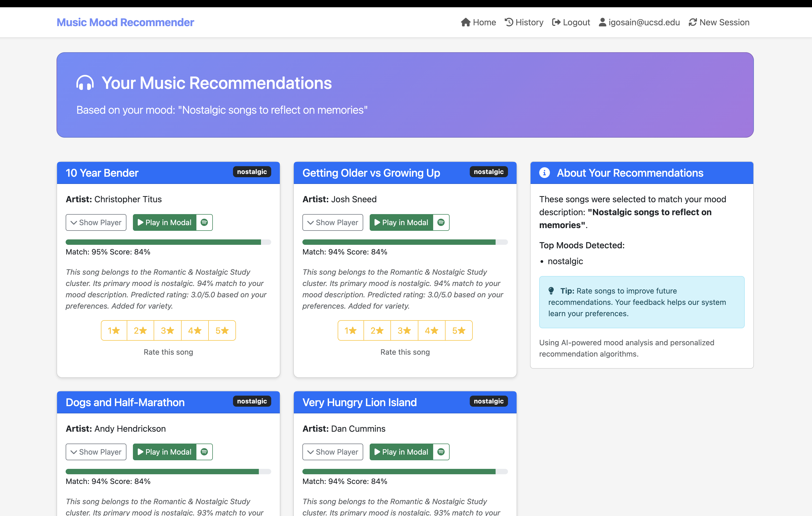Select the Spotify icon for Dogs and Half-Marathon

(204, 452)
